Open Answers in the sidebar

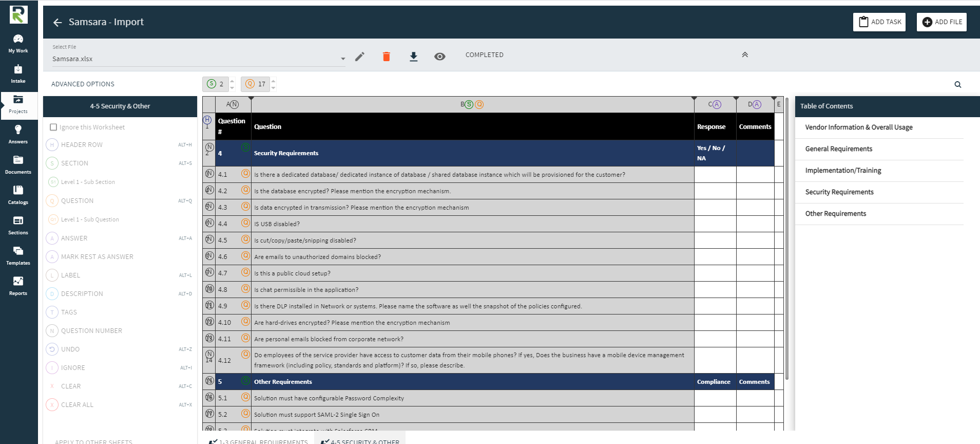point(18,135)
